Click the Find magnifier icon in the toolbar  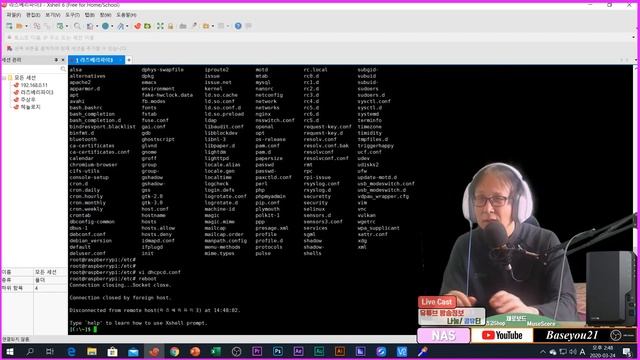click(77, 26)
